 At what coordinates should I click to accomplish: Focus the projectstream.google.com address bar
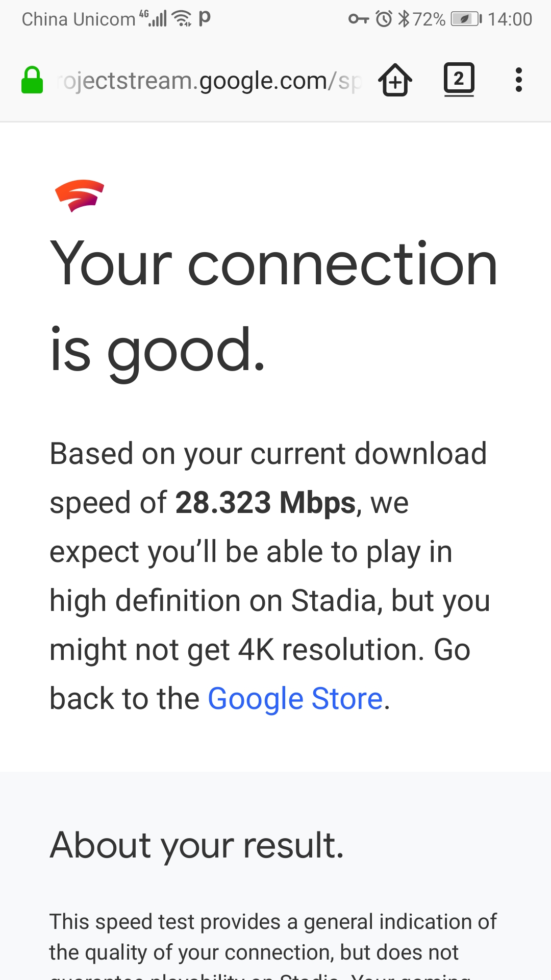point(209,81)
